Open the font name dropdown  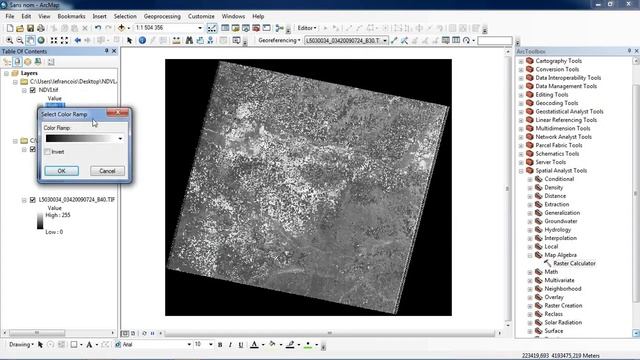[189, 344]
